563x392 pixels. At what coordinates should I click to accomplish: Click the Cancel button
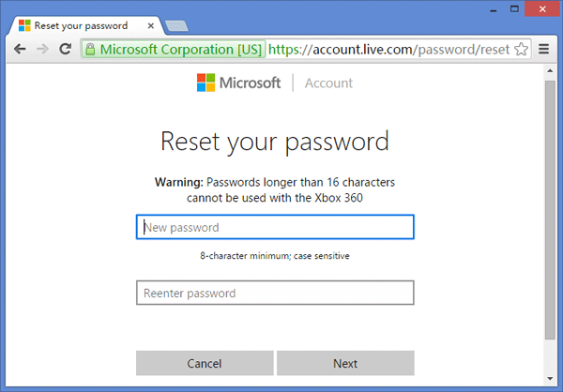205,363
